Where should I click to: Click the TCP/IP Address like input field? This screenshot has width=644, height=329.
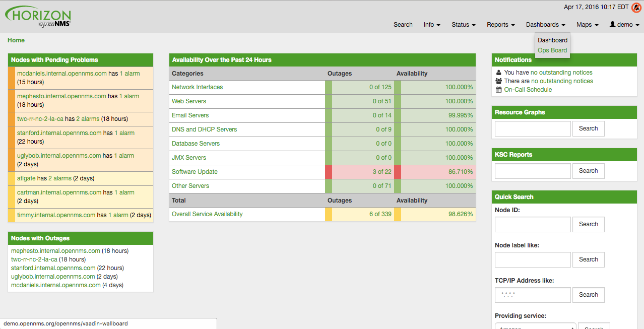click(533, 295)
